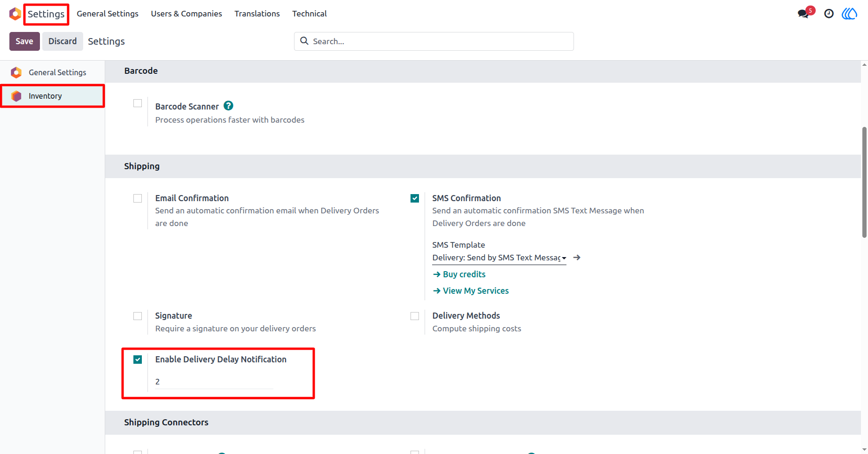Click the Save button
The height and width of the screenshot is (454, 868).
tap(24, 41)
